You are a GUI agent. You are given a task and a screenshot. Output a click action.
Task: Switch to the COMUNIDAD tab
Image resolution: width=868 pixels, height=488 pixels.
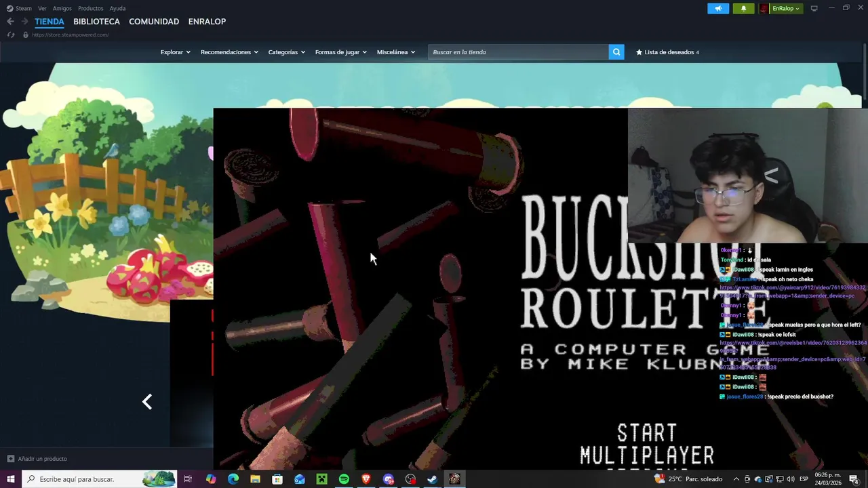pos(154,22)
